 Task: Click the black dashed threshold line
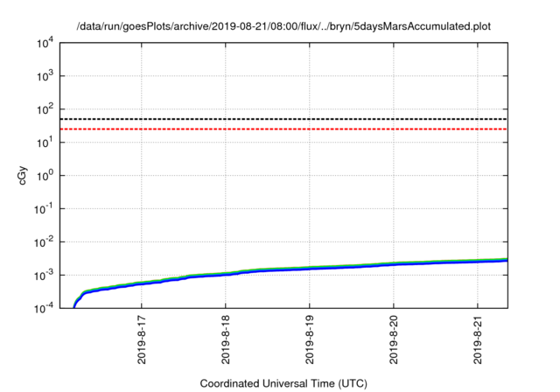coord(283,119)
